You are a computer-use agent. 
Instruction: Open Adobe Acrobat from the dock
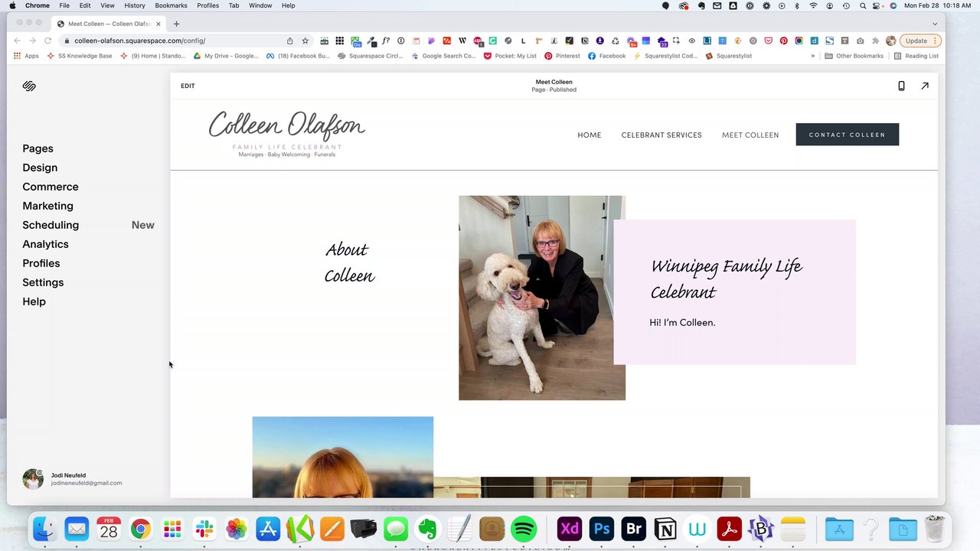[x=729, y=529]
